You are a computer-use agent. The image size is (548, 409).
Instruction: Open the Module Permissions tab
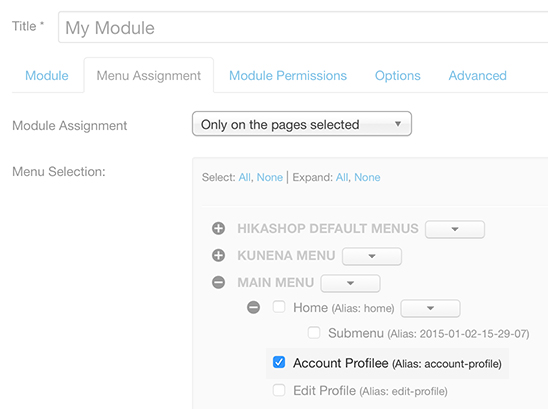(288, 76)
